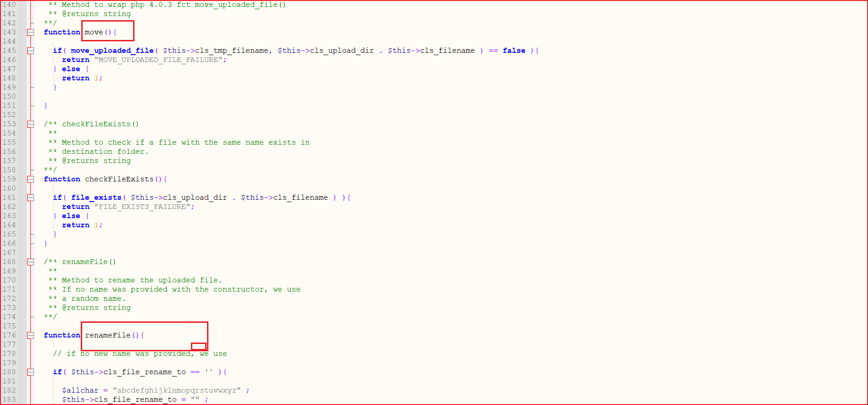868x405 pixels.
Task: Click line number 167 in the gutter
Action: (x=9, y=253)
